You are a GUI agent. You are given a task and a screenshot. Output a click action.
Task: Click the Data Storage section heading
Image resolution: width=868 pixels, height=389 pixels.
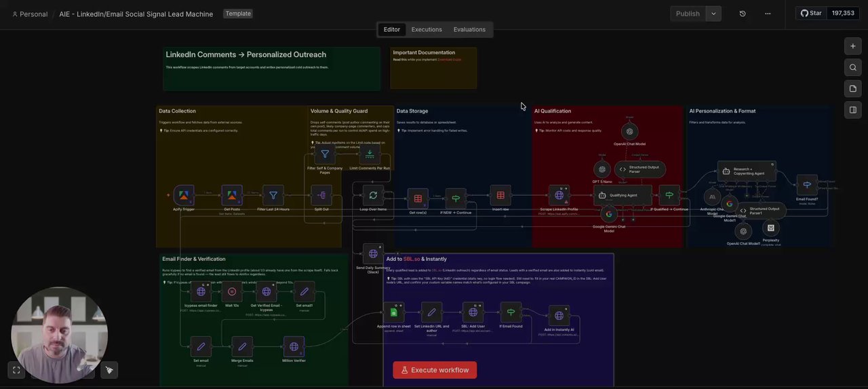412,111
